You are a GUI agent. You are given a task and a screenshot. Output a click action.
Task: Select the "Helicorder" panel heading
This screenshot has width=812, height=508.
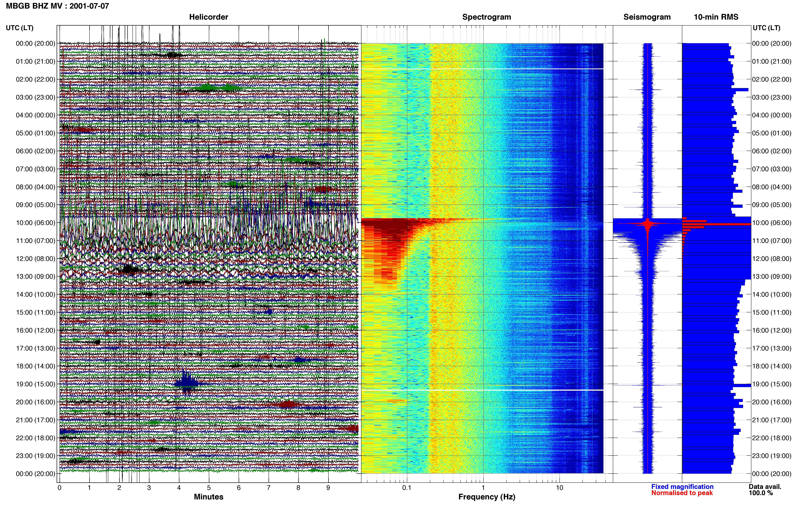209,17
